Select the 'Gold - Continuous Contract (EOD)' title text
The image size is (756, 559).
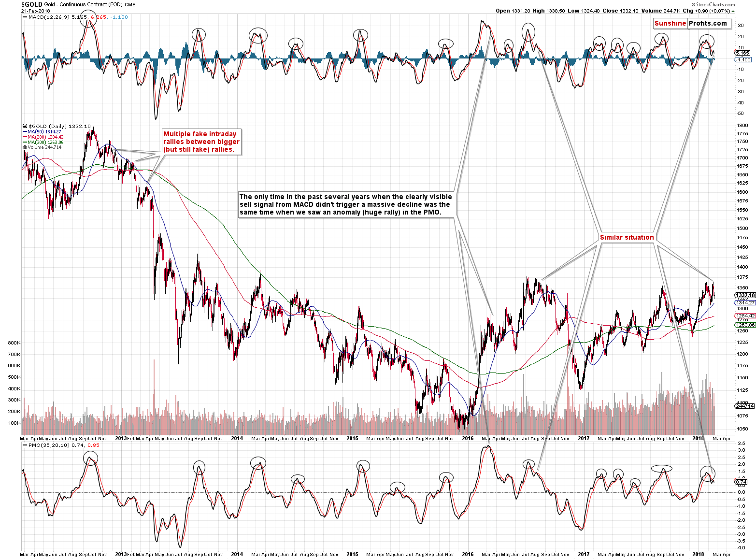click(83, 4)
